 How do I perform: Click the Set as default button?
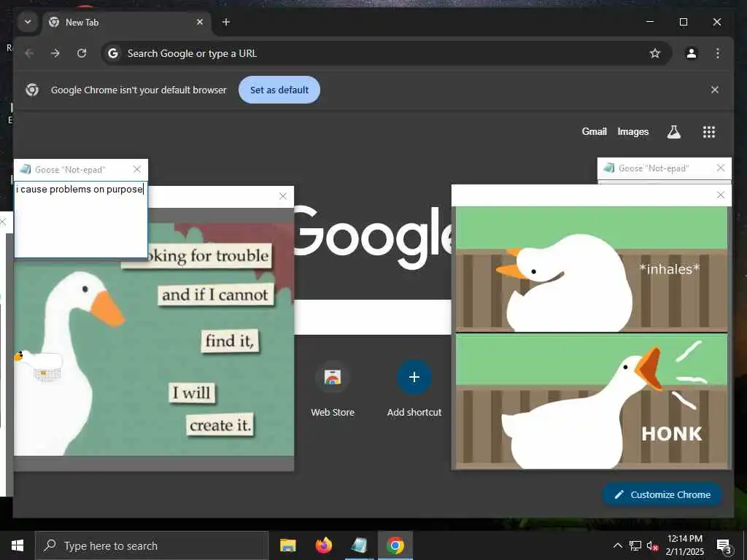tap(279, 90)
